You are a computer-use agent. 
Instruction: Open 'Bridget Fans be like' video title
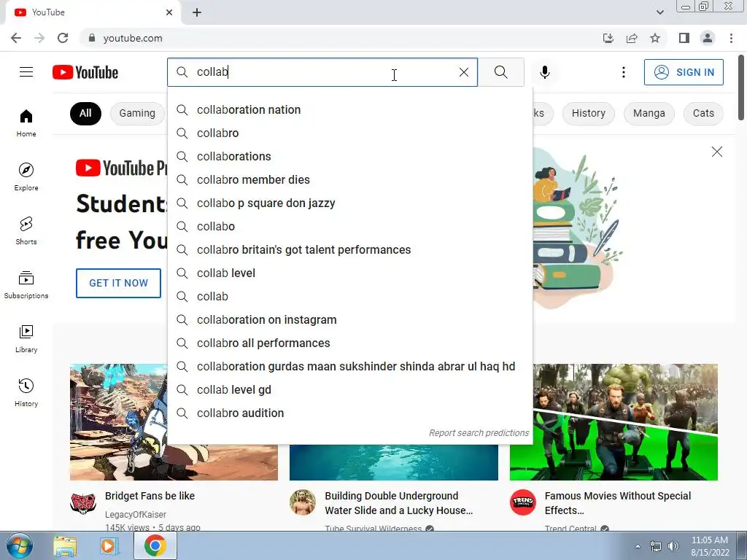150,496
